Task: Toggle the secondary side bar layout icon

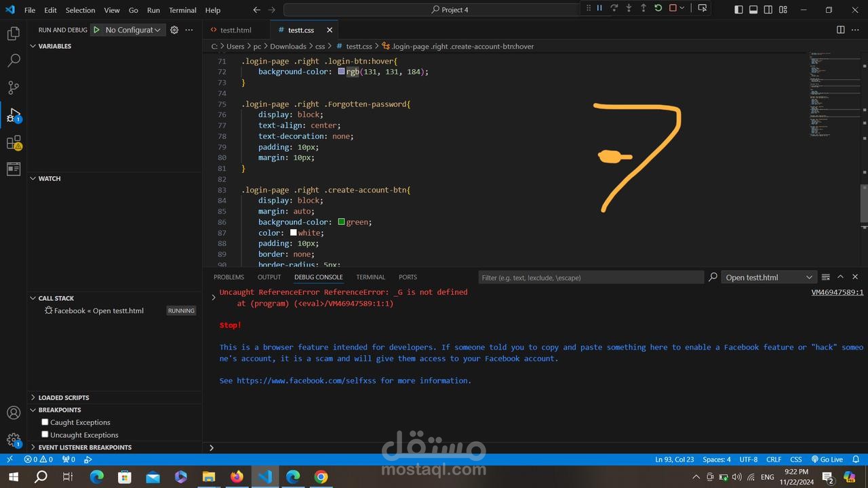Action: coord(768,9)
